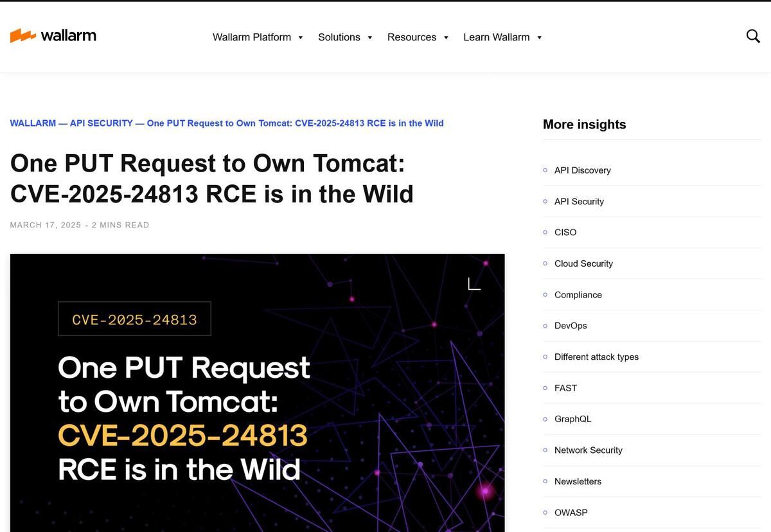771x532 pixels.
Task: Expand the Resources dropdown arrow
Action: [446, 37]
